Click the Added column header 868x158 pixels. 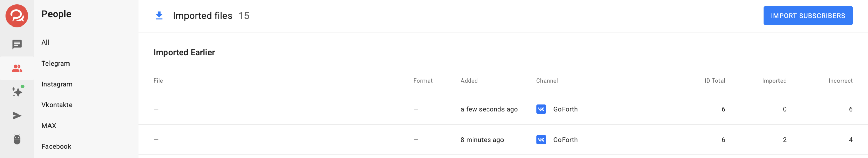coord(469,81)
